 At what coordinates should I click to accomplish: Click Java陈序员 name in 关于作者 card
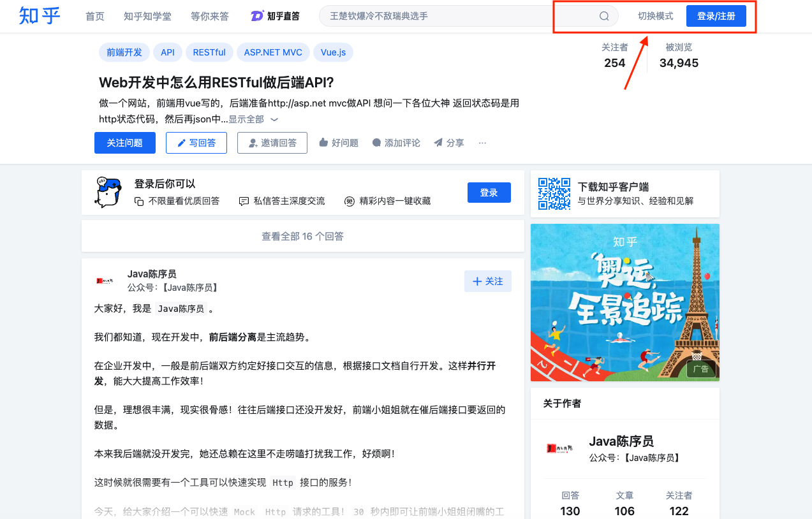click(621, 441)
